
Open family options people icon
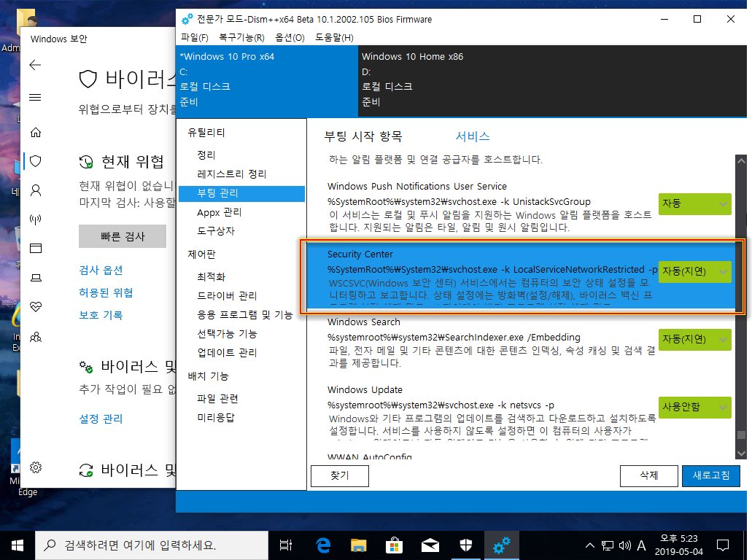click(36, 337)
